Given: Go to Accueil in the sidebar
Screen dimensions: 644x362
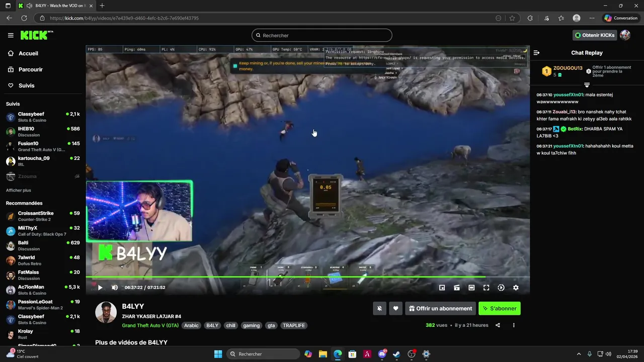Looking at the screenshot, I should click(43, 53).
